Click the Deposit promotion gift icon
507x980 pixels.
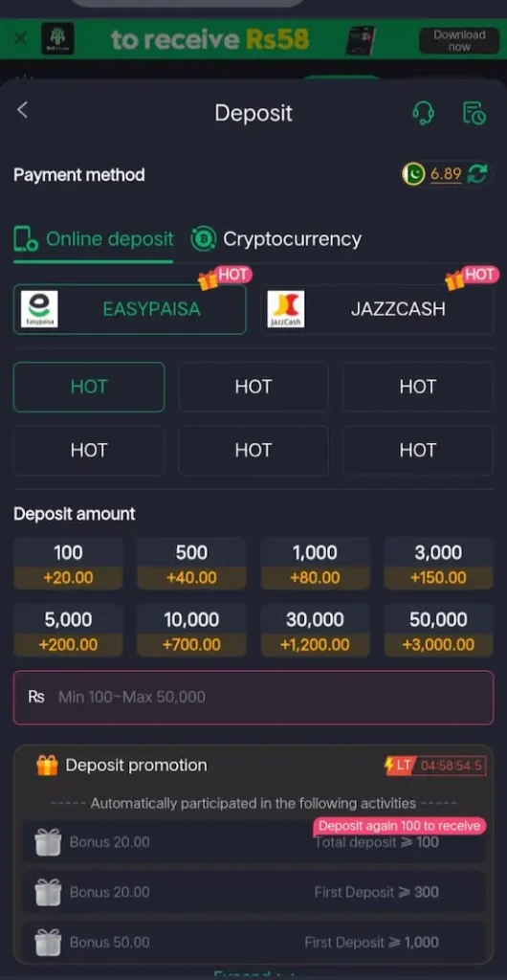click(48, 765)
